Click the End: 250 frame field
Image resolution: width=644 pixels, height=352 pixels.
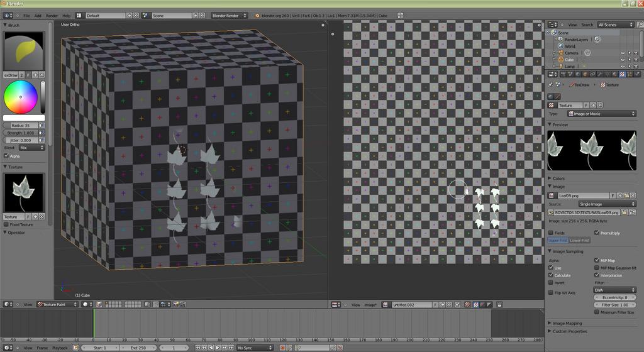click(x=138, y=348)
